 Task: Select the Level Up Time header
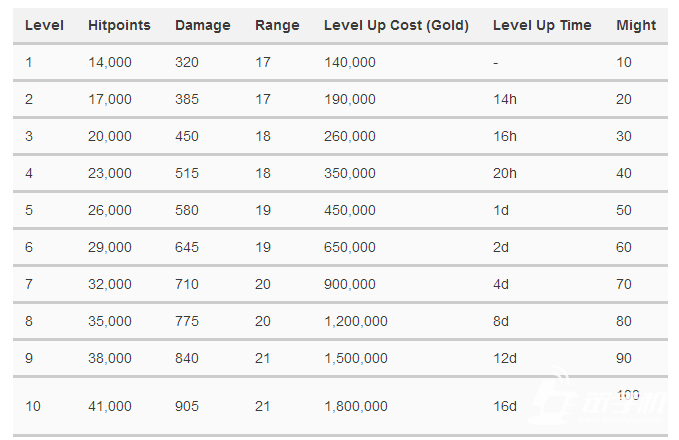[x=542, y=25]
